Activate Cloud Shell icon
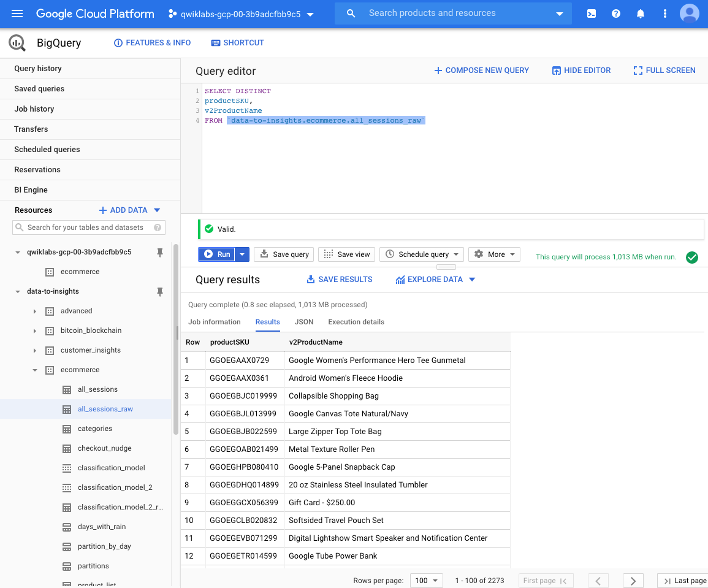The width and height of the screenshot is (708, 588). 592,13
